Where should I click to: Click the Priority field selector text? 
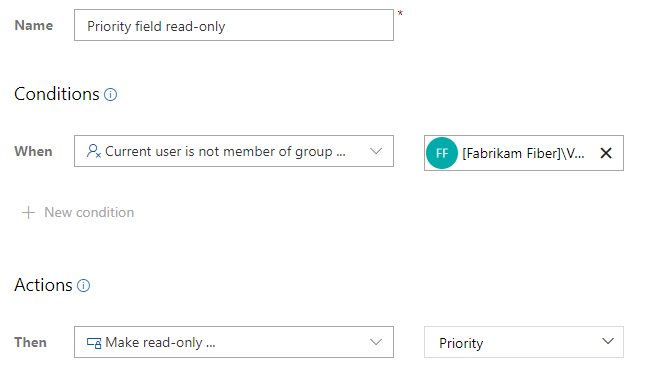pos(461,343)
